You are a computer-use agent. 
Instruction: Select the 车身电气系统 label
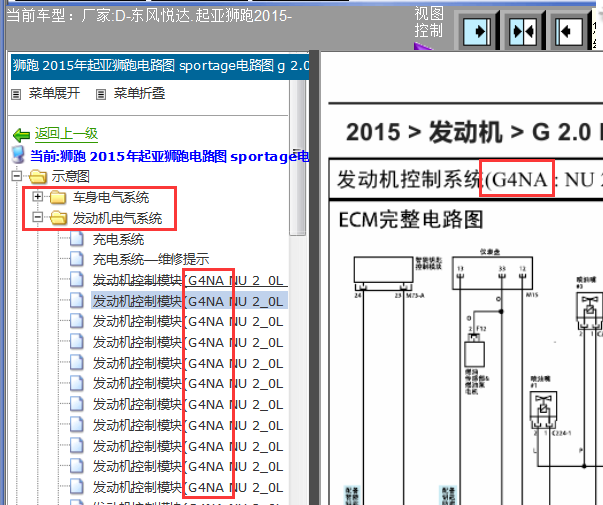(111, 197)
